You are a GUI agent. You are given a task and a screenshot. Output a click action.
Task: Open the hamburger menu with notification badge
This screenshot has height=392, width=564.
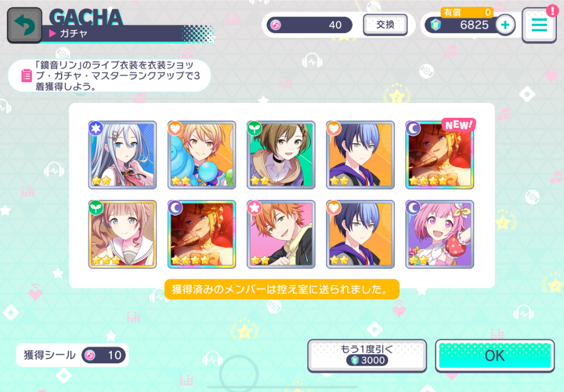click(539, 25)
